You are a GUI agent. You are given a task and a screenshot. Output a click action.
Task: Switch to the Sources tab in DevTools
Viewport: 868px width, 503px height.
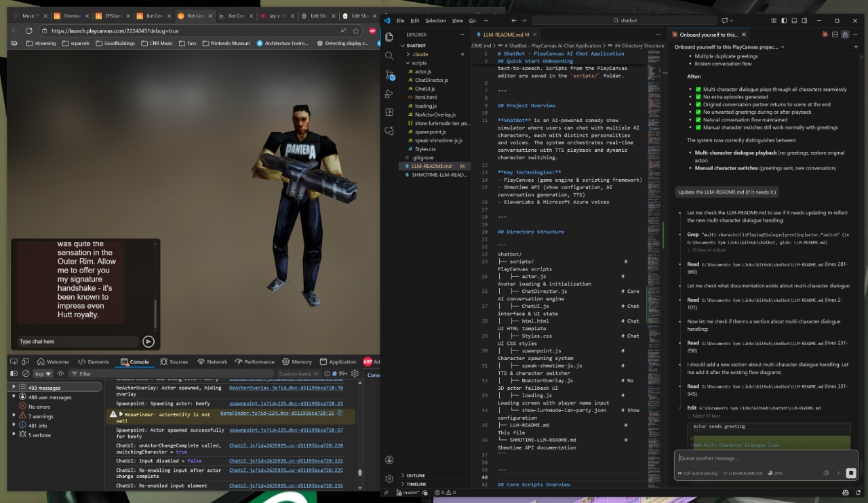(x=174, y=362)
